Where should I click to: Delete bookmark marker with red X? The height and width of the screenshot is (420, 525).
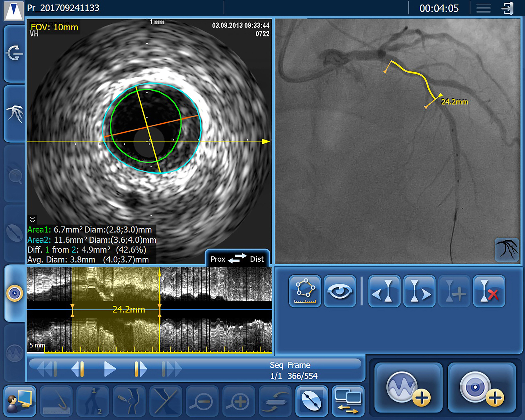(489, 291)
